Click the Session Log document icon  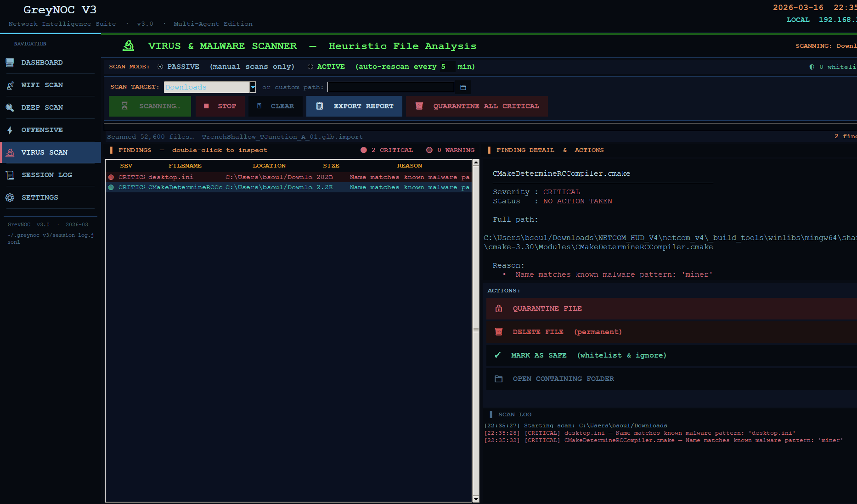coord(10,175)
